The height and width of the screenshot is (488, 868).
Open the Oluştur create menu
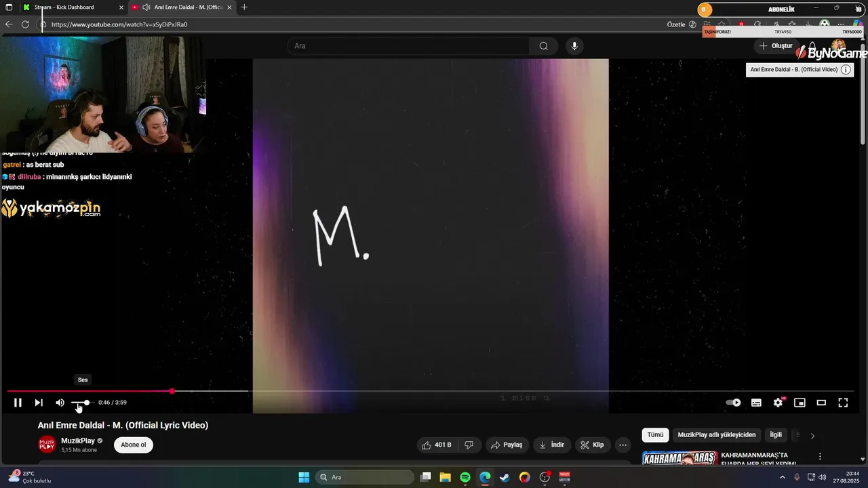pos(776,46)
